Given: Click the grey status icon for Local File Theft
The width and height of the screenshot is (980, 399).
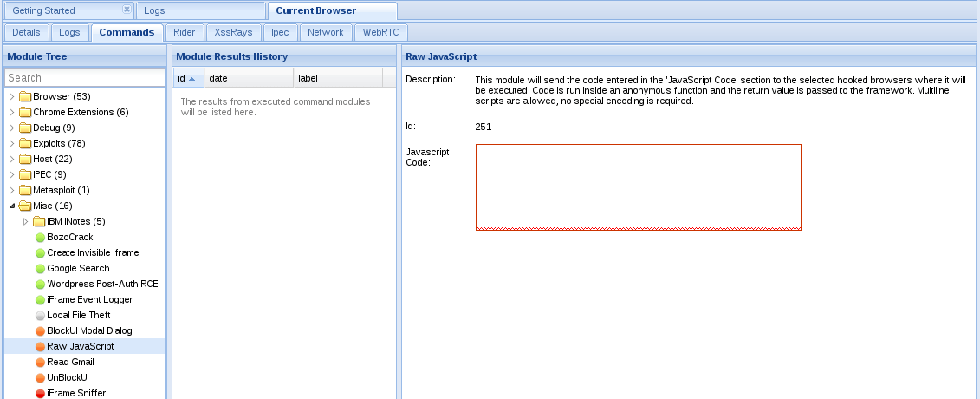Looking at the screenshot, I should [40, 316].
